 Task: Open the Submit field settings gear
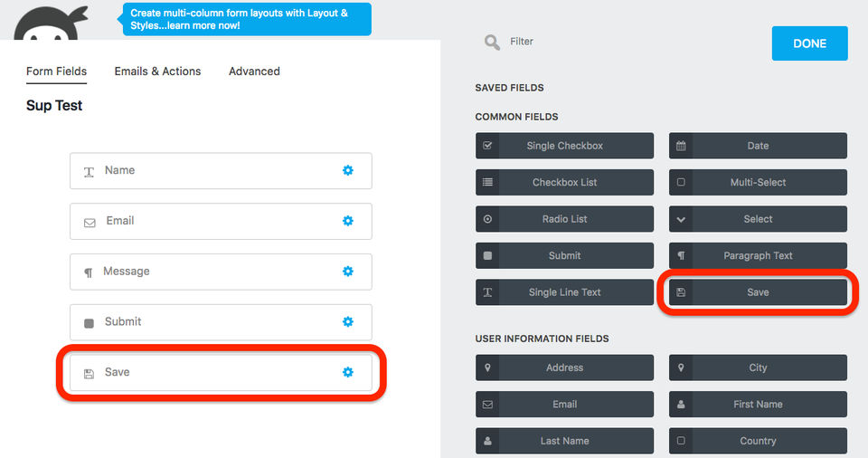(x=348, y=321)
